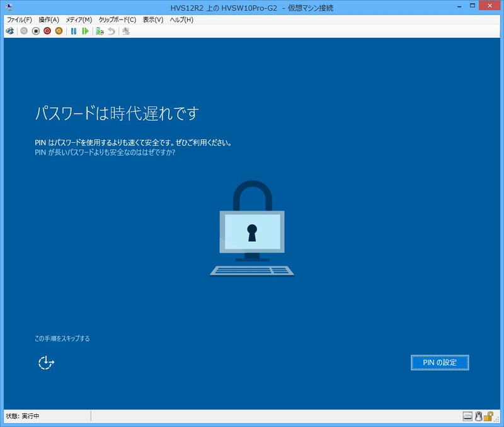Image resolution: width=504 pixels, height=427 pixels.
Task: Click the green Reset VM icon
Action: [x=85, y=31]
